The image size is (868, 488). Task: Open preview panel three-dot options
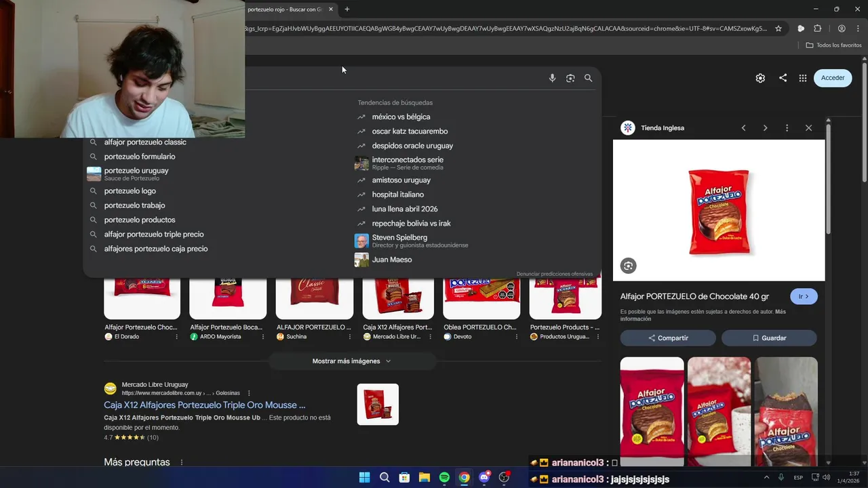[787, 128]
